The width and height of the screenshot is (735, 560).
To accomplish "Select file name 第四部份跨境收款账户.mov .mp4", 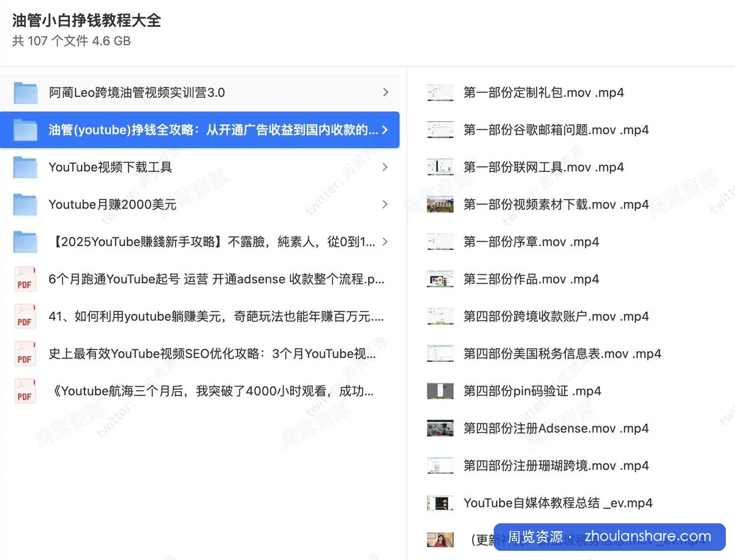I will (x=556, y=316).
